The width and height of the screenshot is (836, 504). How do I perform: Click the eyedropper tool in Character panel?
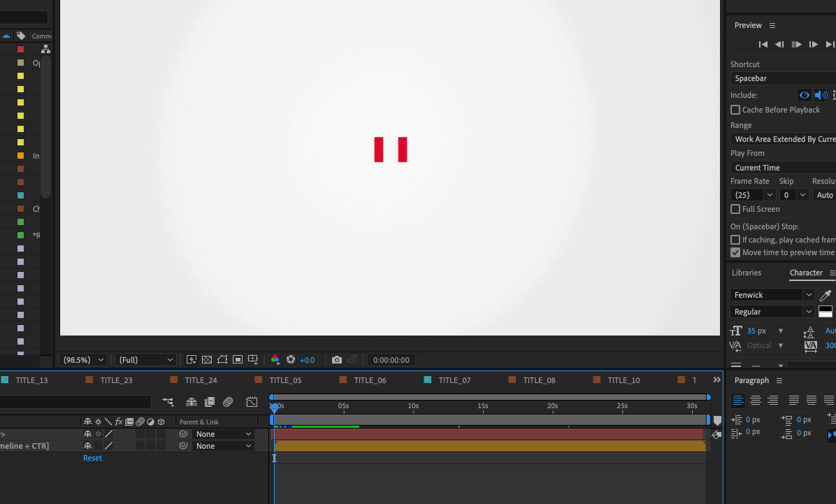pos(826,295)
